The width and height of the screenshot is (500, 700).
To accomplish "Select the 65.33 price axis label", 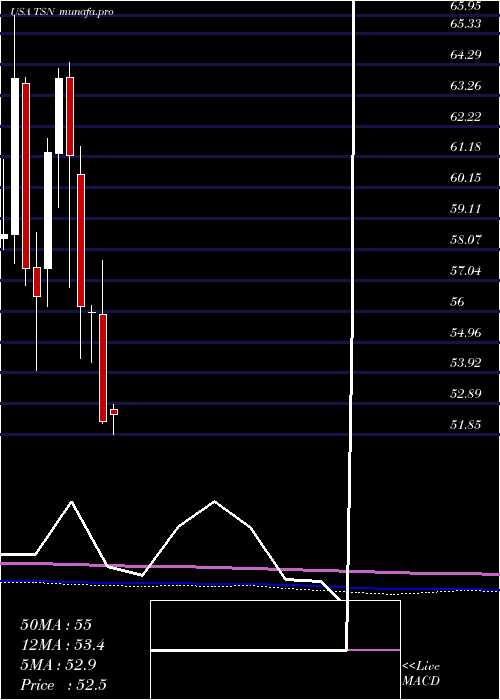I will (x=467, y=24).
